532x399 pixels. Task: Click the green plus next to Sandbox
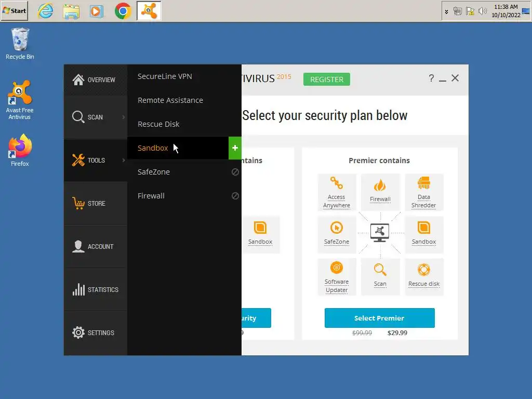[235, 148]
